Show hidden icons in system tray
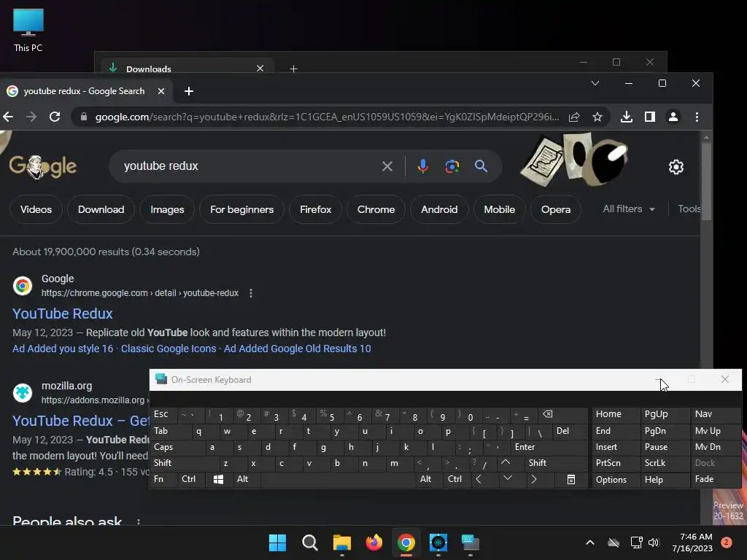747x560 pixels. pos(589,542)
